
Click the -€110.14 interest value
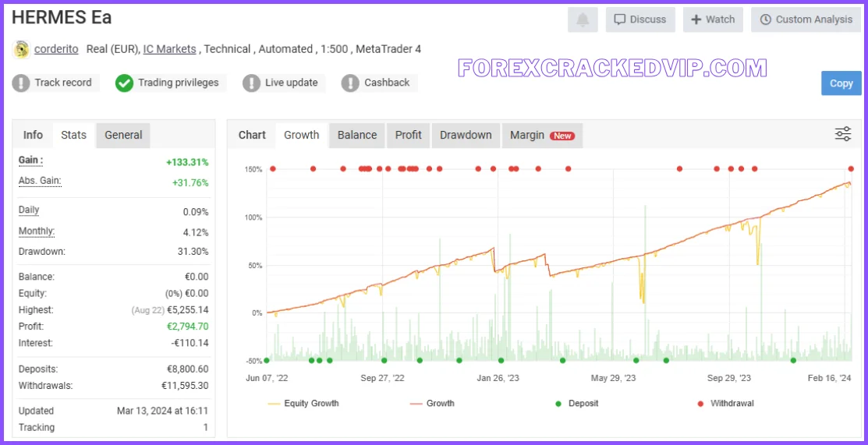pos(190,343)
